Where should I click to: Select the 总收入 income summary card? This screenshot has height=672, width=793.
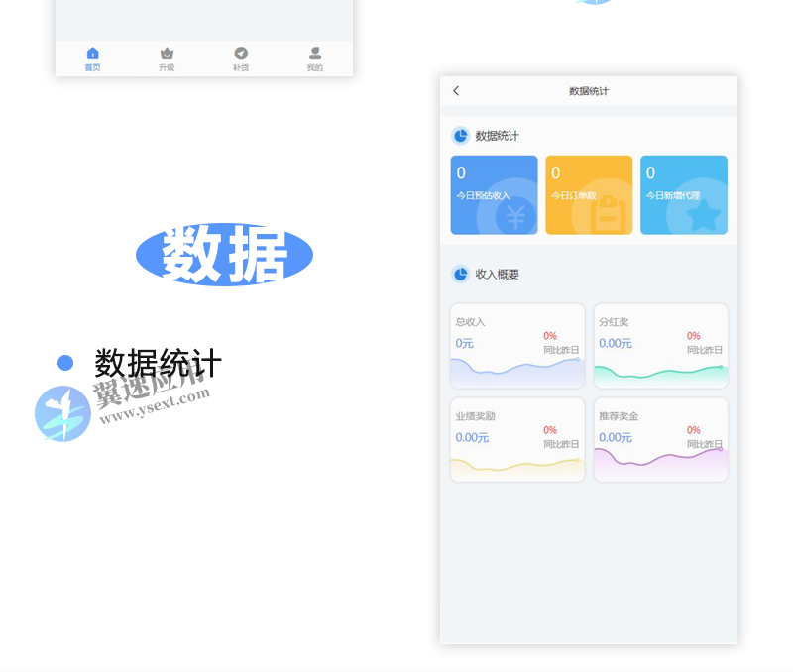click(516, 344)
